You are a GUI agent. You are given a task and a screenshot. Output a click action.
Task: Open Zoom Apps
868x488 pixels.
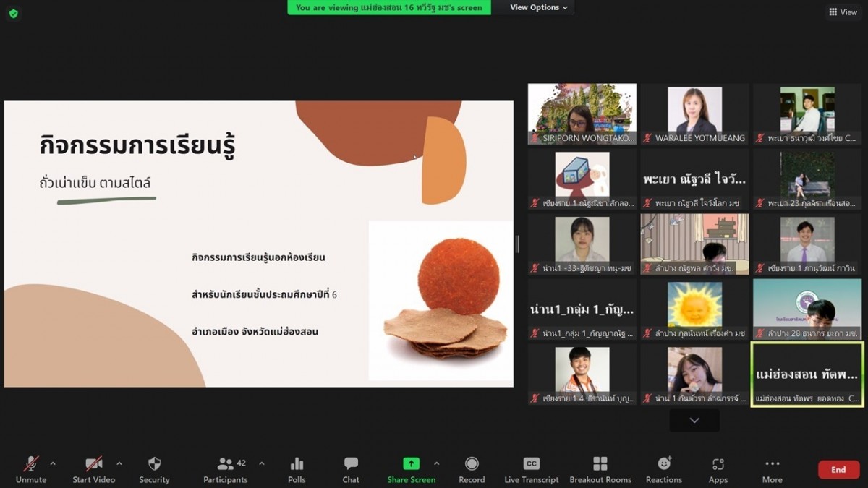click(718, 469)
